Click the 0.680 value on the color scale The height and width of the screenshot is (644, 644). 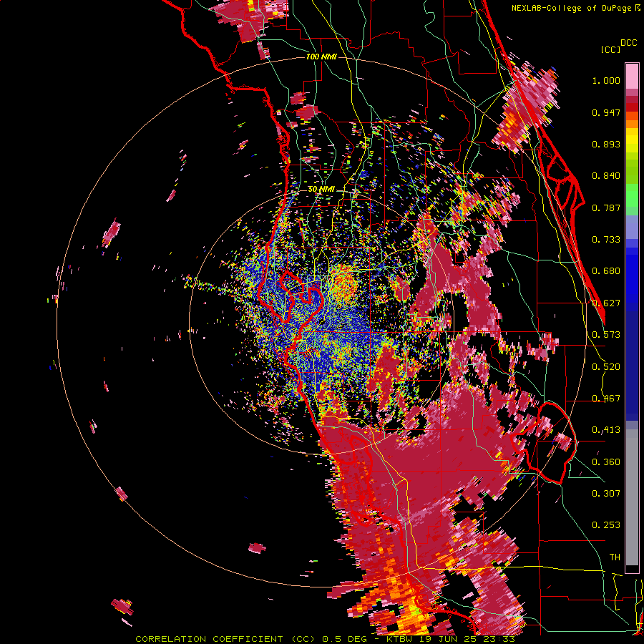(x=606, y=271)
